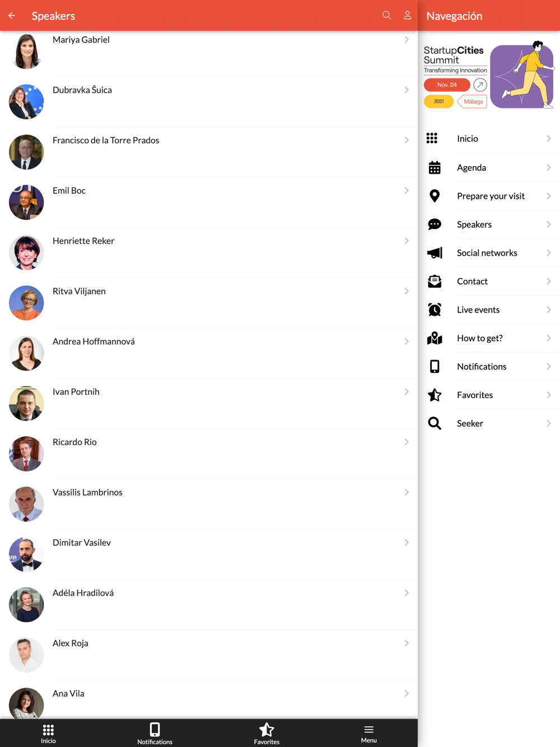560x747 pixels.
Task: Switch to Notifications tab in bottom bar
Action: (155, 733)
